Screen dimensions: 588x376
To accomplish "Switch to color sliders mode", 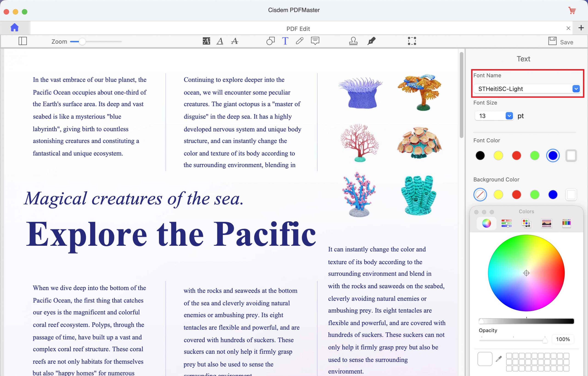I will point(506,223).
